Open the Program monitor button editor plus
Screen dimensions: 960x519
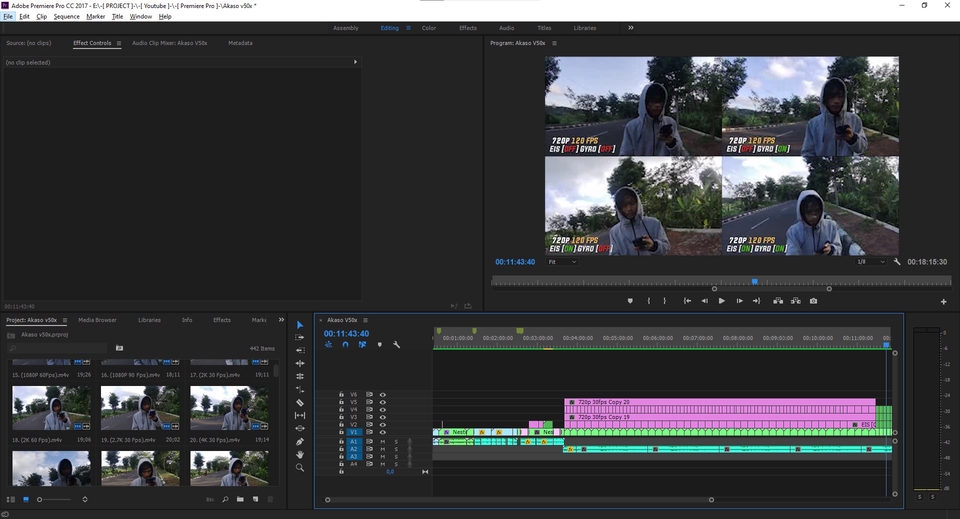pyautogui.click(x=943, y=302)
